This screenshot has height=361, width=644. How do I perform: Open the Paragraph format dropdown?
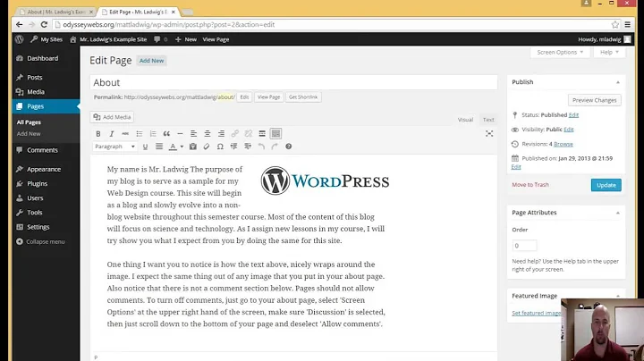(x=114, y=147)
